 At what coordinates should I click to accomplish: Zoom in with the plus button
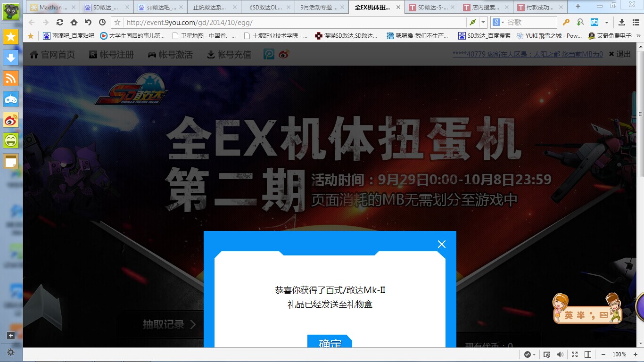point(635,354)
